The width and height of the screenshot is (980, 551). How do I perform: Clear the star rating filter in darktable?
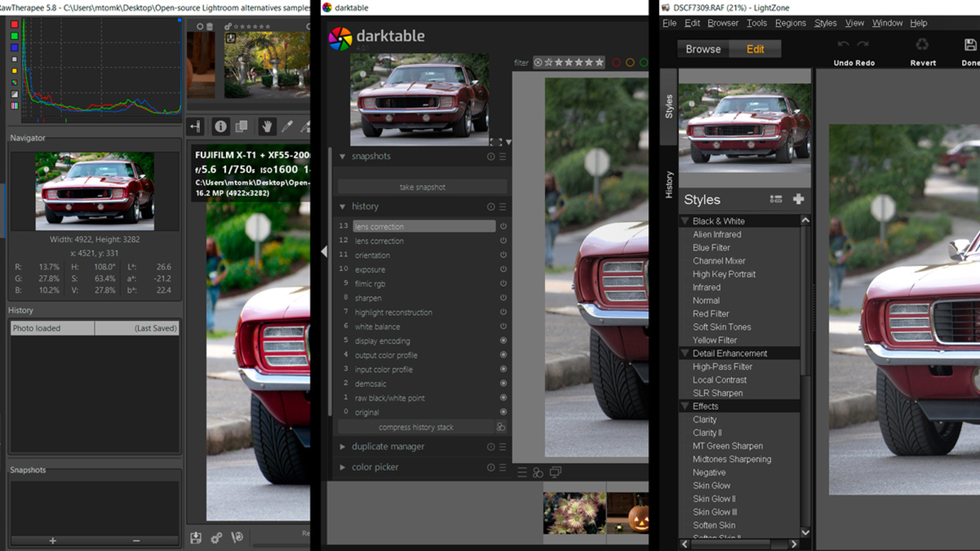538,63
